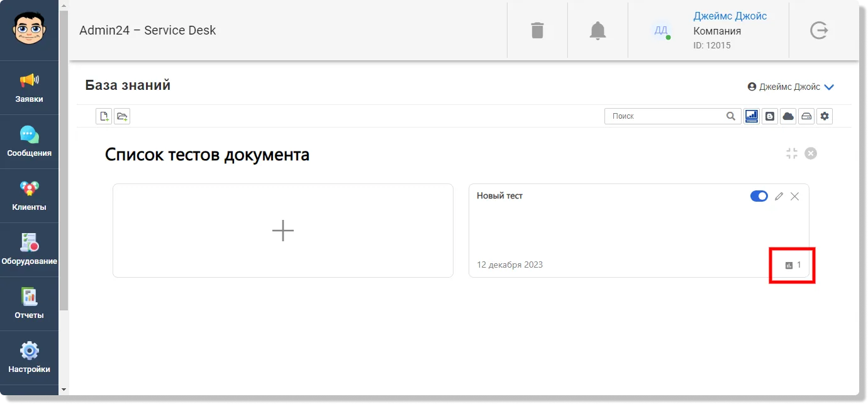Close the document tests list
The image size is (868, 404).
tap(811, 153)
